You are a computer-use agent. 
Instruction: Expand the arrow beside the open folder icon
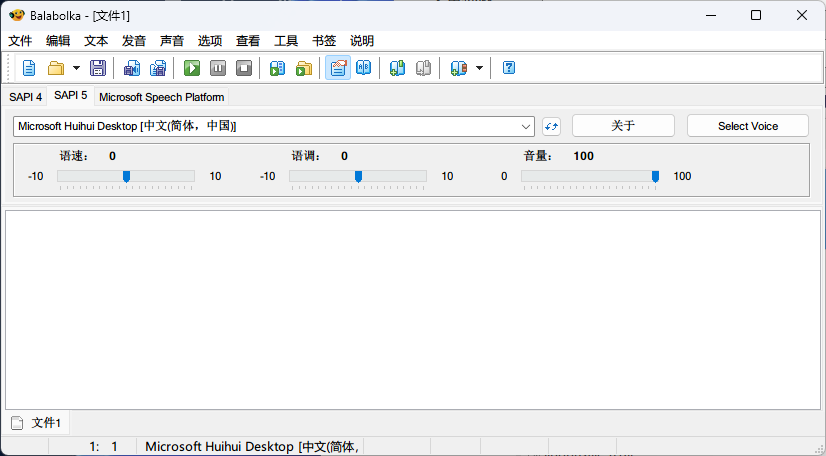(76, 68)
